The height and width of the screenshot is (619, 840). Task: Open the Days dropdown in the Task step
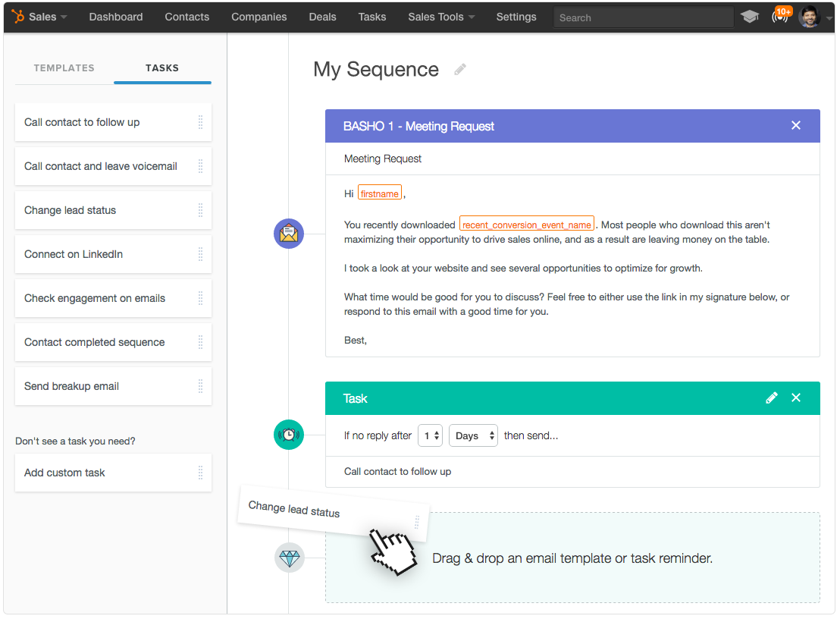pos(473,435)
